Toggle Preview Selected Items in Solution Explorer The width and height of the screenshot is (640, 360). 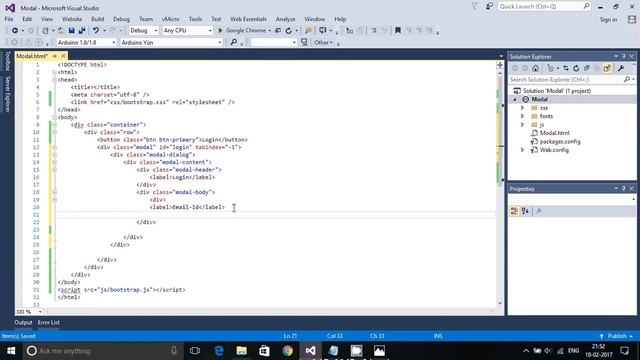[607, 68]
